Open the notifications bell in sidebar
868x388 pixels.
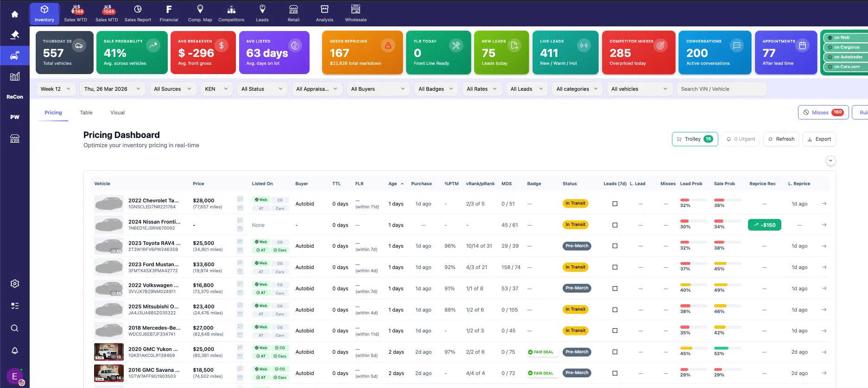(x=15, y=350)
